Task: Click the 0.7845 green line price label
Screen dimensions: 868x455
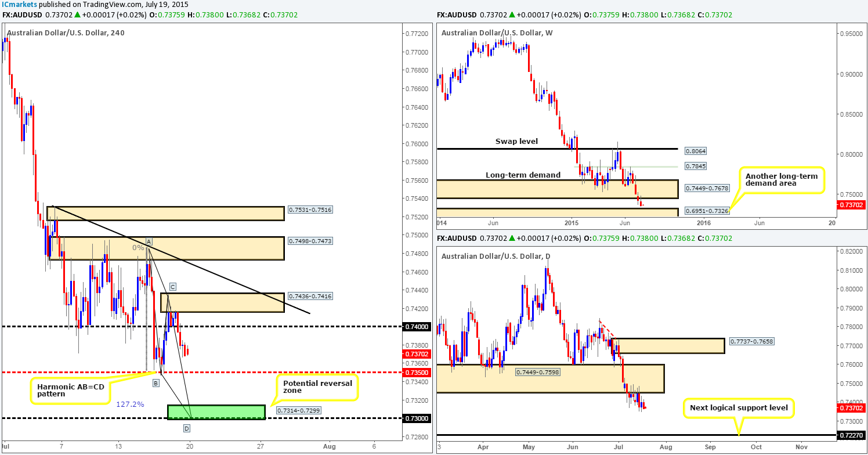Action: (695, 167)
